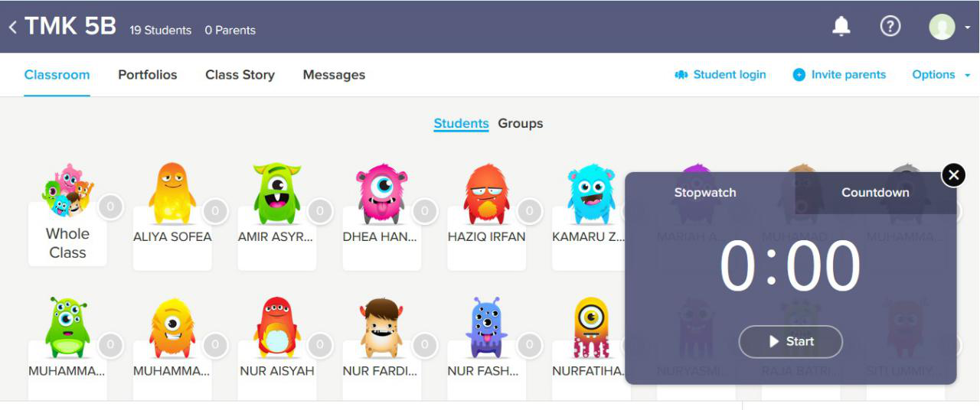The image size is (980, 410).
Task: Open the notifications bell icon
Action: [841, 27]
